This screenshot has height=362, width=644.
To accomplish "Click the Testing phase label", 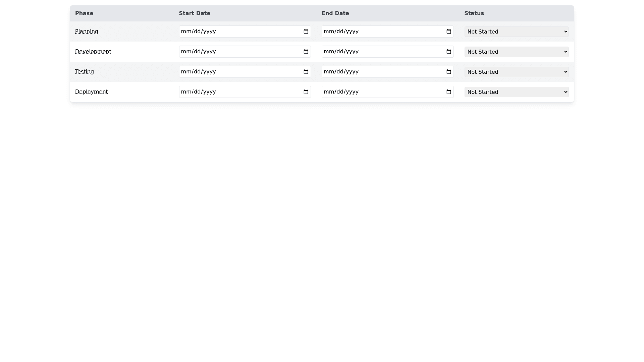I will pyautogui.click(x=84, y=72).
